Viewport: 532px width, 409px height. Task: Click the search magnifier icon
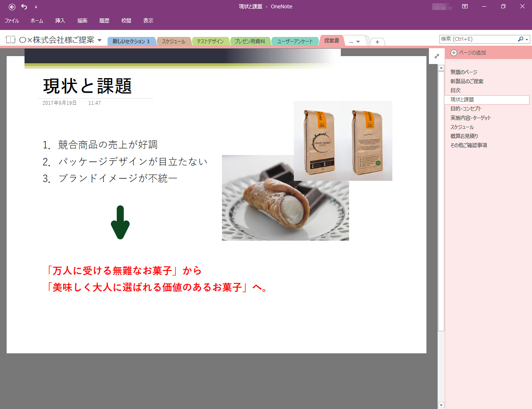pos(521,39)
